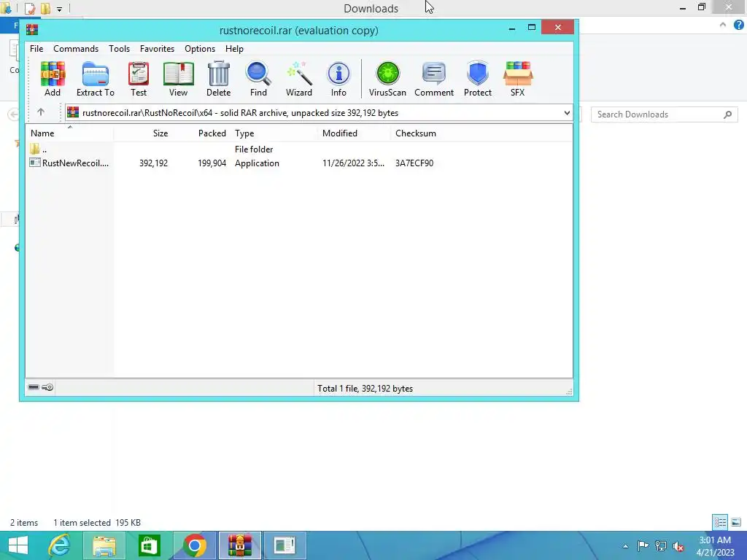
Task: Run the Test archive tool
Action: 139,79
